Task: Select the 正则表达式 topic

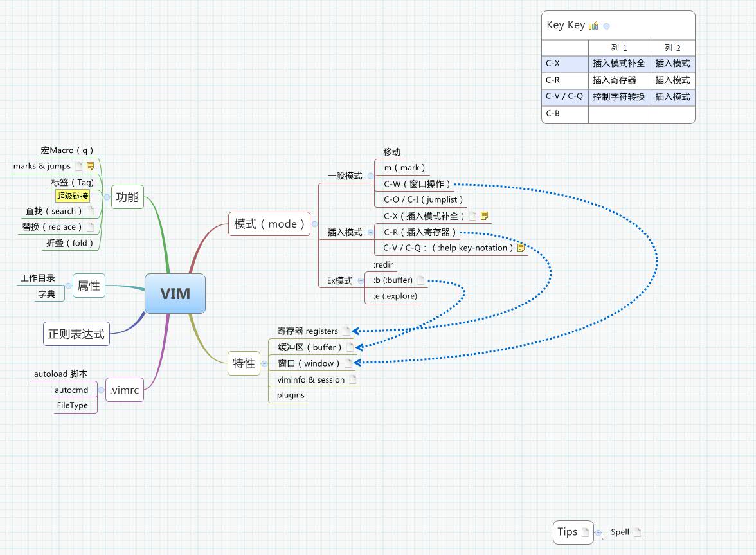Action: point(76,333)
